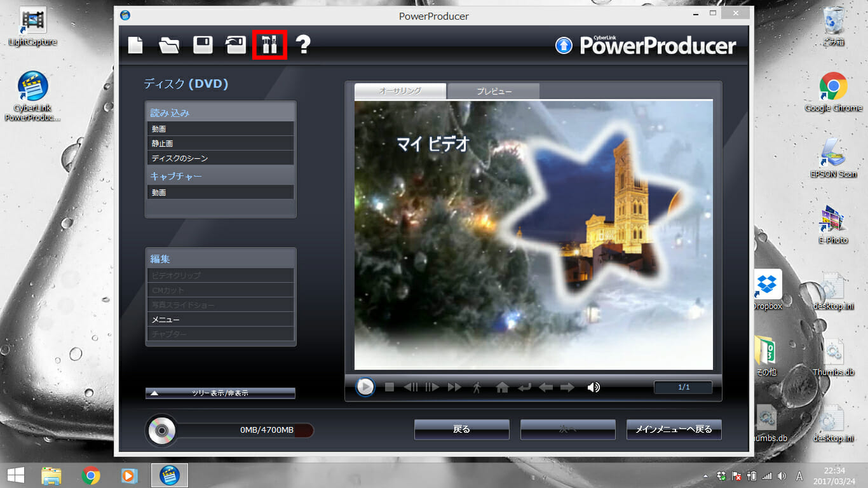Switch to the プレビュー tab
The width and height of the screenshot is (868, 488).
click(494, 91)
